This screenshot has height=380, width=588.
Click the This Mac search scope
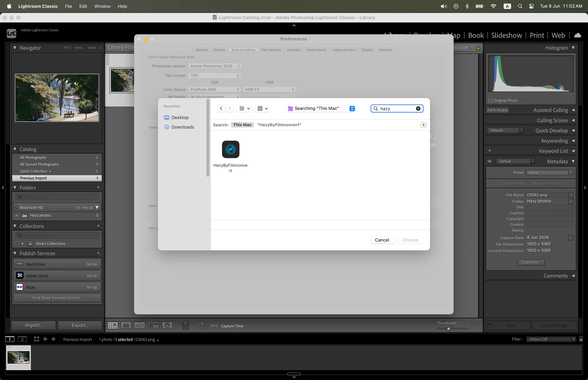[242, 125]
